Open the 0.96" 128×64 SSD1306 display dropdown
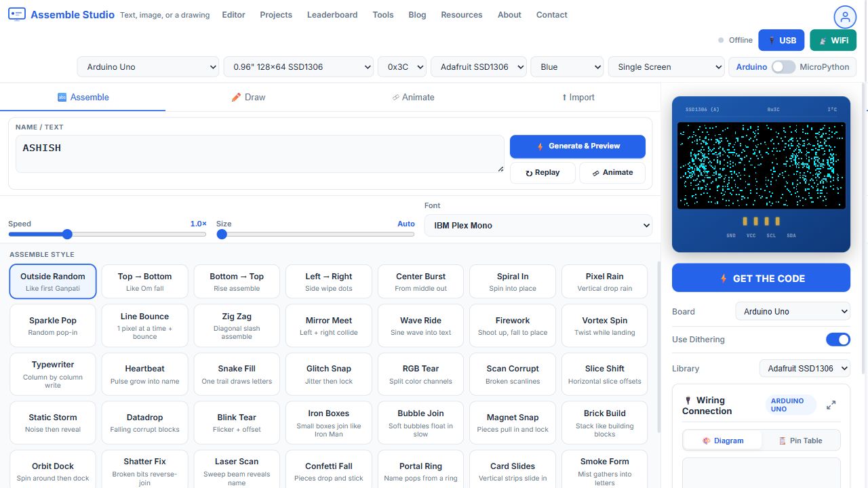The image size is (868, 488). tap(298, 67)
